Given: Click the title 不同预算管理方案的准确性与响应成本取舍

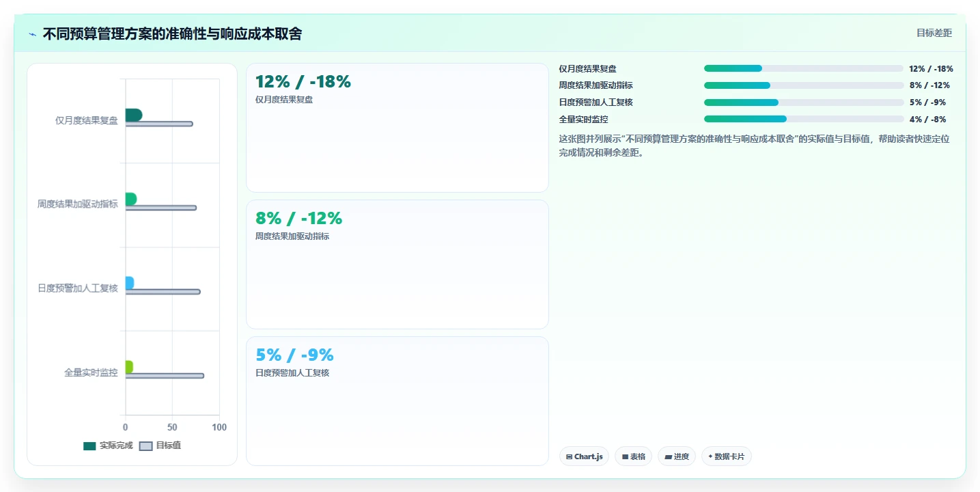Looking at the screenshot, I should point(172,34).
